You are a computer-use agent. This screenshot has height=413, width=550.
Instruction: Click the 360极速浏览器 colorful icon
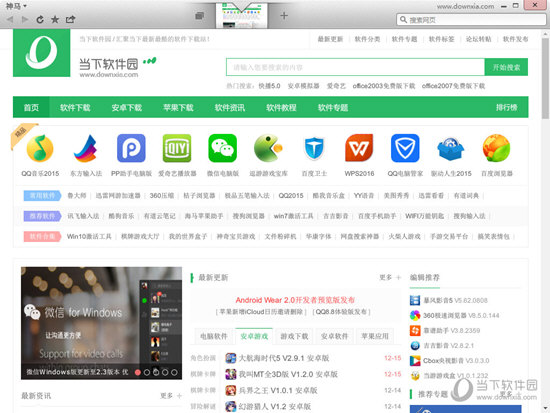tap(415, 315)
